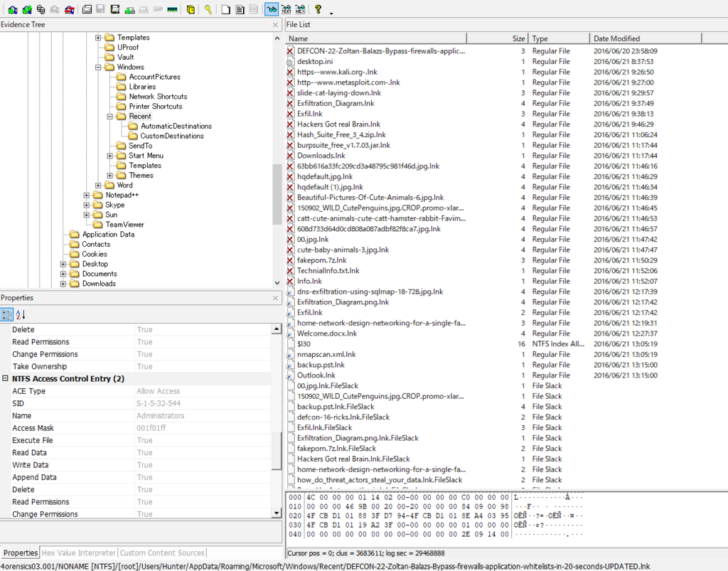Image resolution: width=728 pixels, height=571 pixels.
Task: Click the $I30 index file icon
Action: tap(291, 344)
